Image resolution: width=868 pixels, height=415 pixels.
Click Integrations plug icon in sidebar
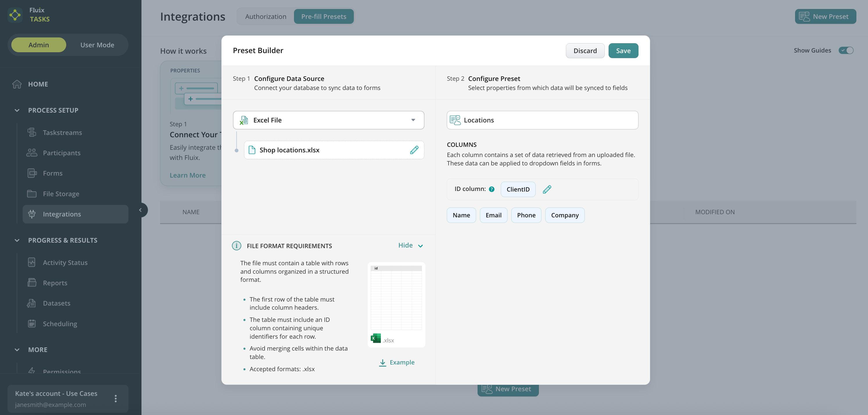pos(32,214)
